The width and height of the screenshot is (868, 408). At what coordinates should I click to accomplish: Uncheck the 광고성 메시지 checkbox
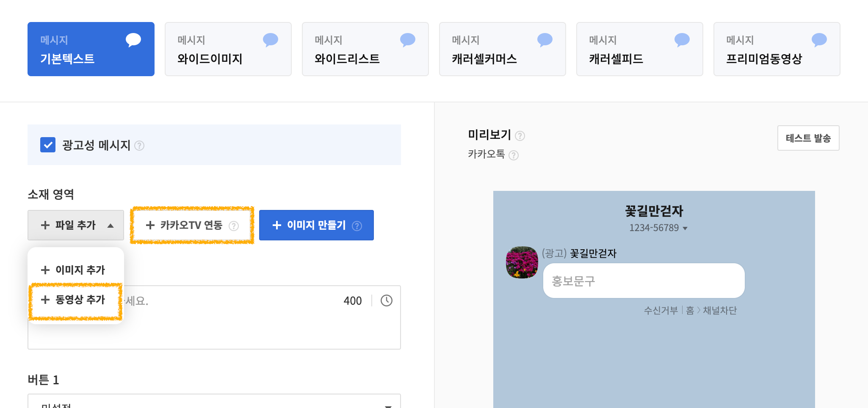click(48, 145)
